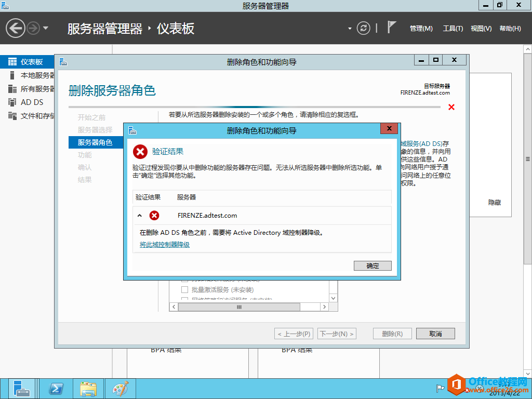Click the AD DS sidebar icon
Screen dimensions: 532x399
[12, 102]
